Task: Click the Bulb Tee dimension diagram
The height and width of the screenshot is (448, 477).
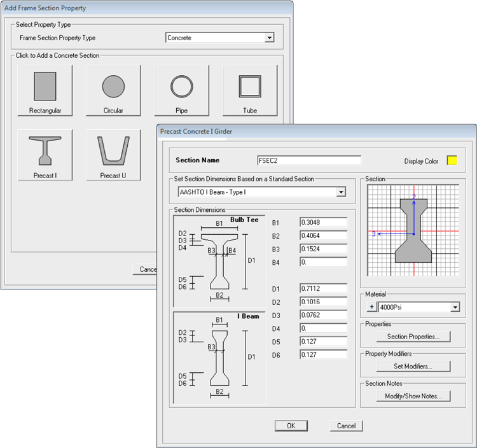Action: coord(219,261)
